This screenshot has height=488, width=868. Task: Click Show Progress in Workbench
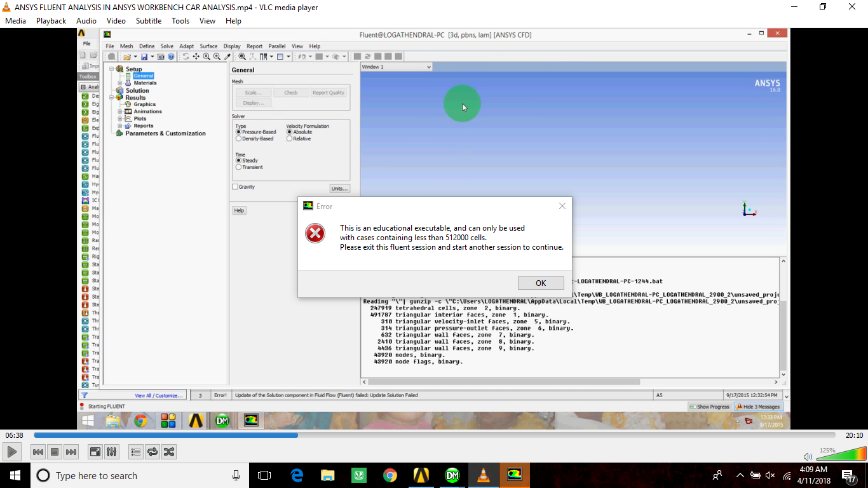coord(709,407)
